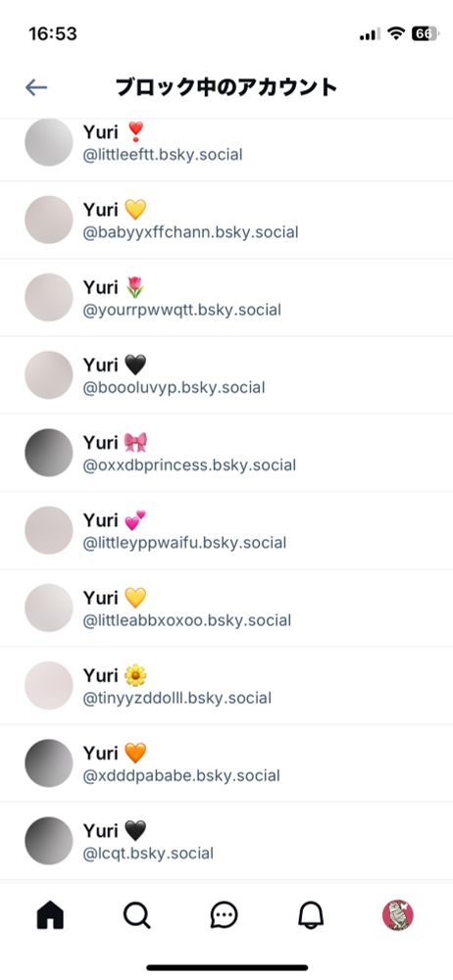Open profile avatar in bottom bar

[x=398, y=915]
